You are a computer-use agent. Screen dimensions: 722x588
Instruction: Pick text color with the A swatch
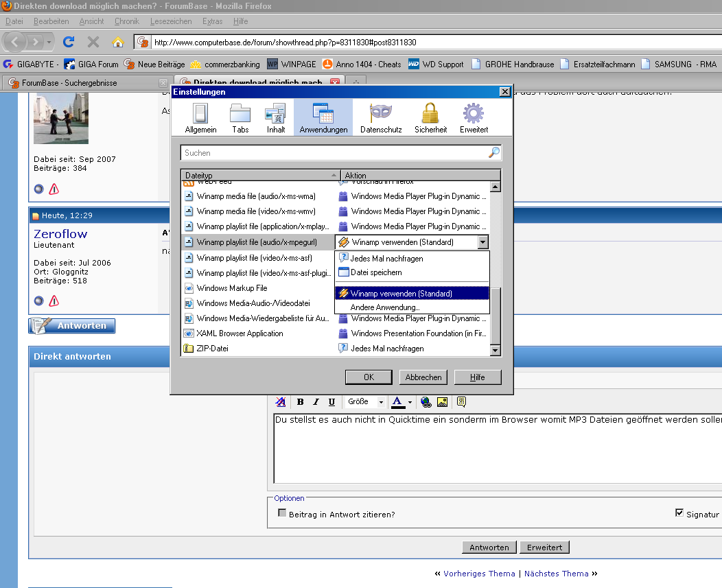tap(398, 402)
